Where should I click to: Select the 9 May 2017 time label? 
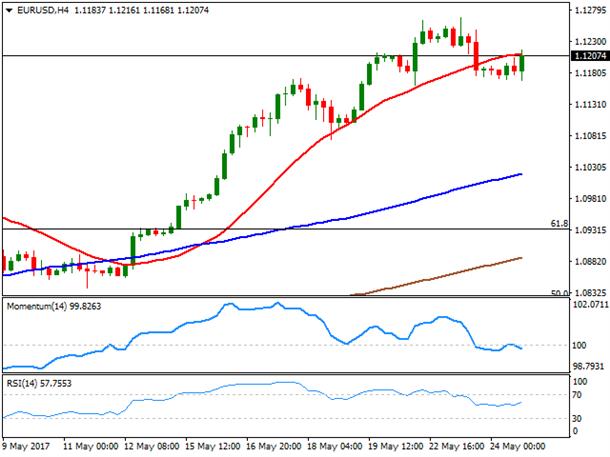coord(26,446)
